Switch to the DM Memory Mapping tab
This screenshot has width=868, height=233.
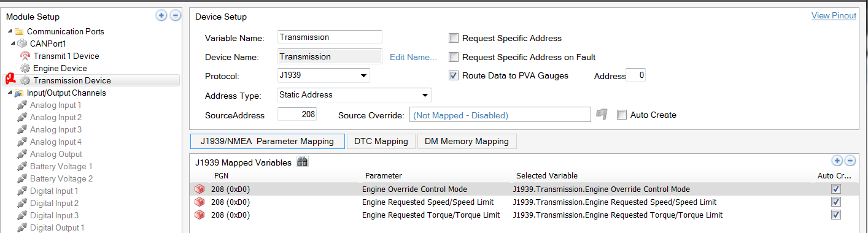(x=467, y=141)
